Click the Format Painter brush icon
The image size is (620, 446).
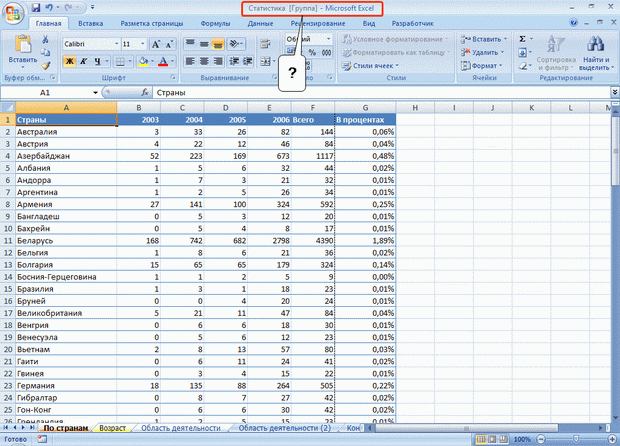(45, 65)
